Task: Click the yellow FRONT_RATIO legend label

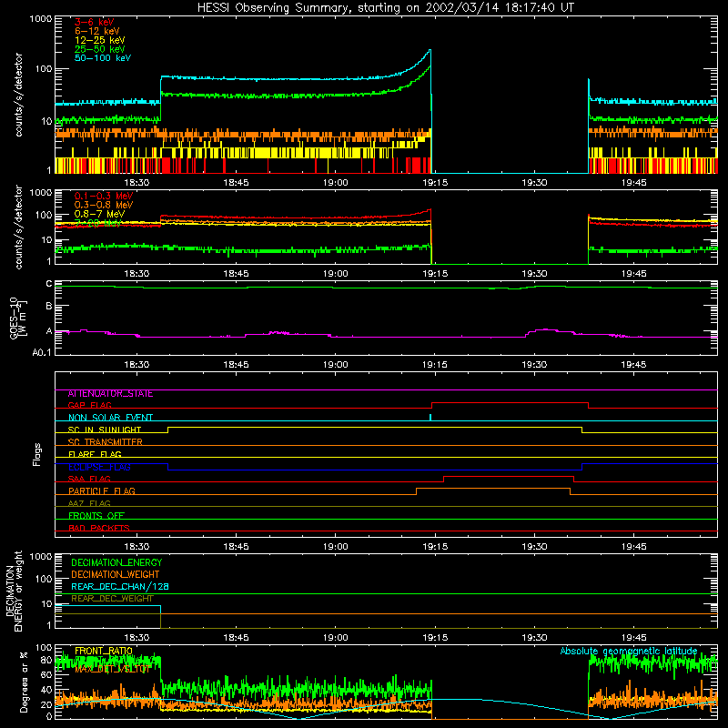Action: [104, 651]
